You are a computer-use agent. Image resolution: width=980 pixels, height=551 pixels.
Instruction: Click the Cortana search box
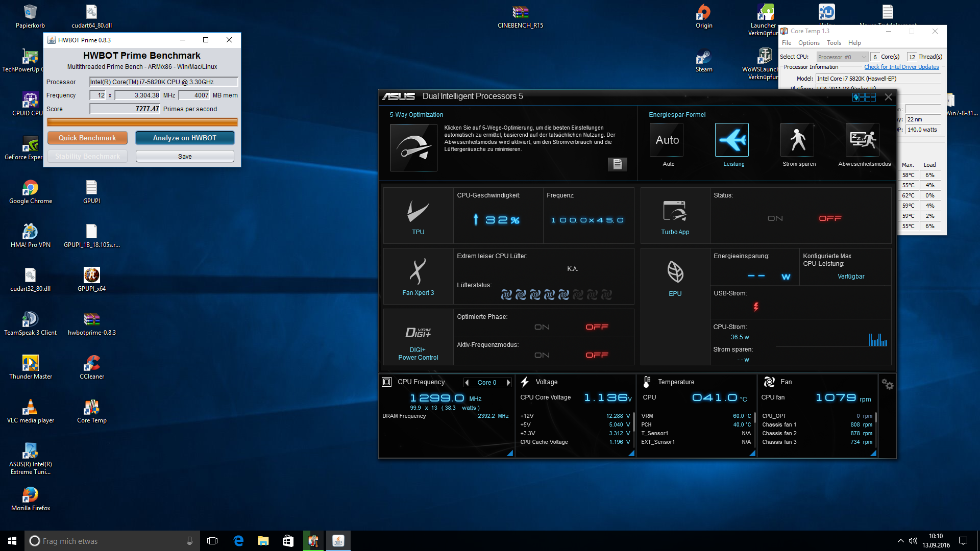tap(111, 541)
